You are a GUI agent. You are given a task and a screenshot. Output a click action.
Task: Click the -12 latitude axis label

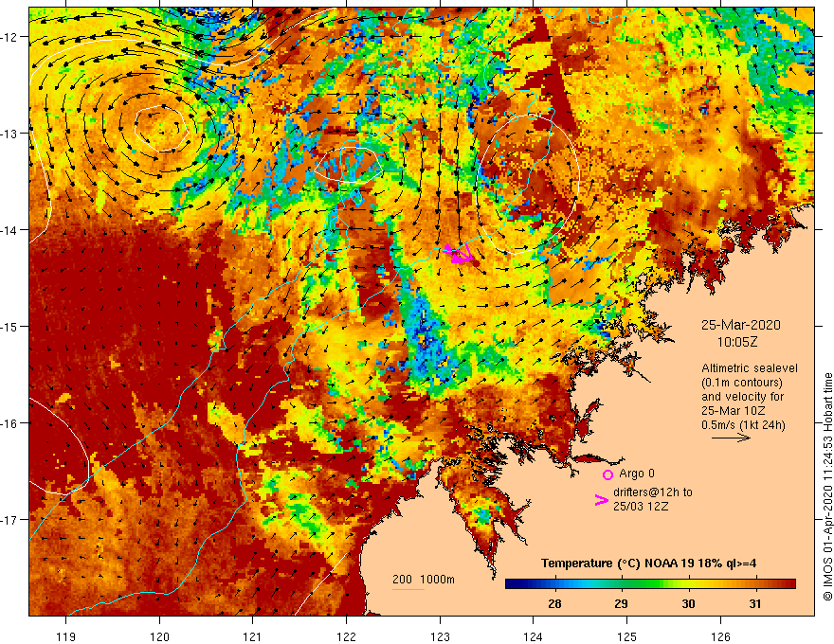tap(9, 37)
